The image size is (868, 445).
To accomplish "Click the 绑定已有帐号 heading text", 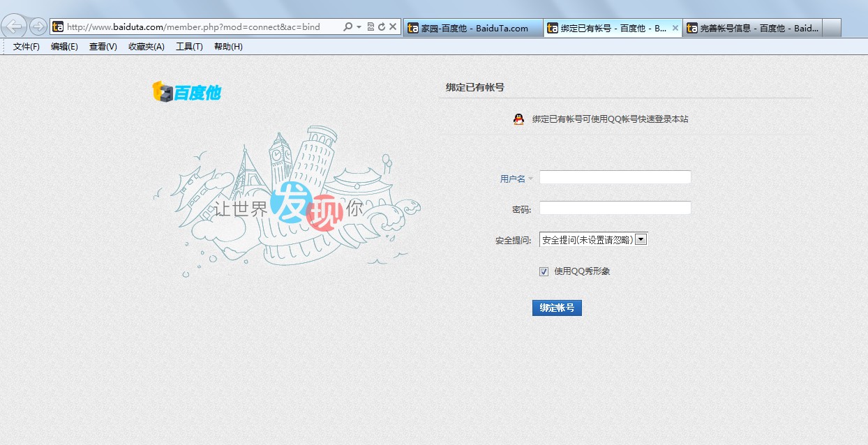I will pyautogui.click(x=475, y=87).
